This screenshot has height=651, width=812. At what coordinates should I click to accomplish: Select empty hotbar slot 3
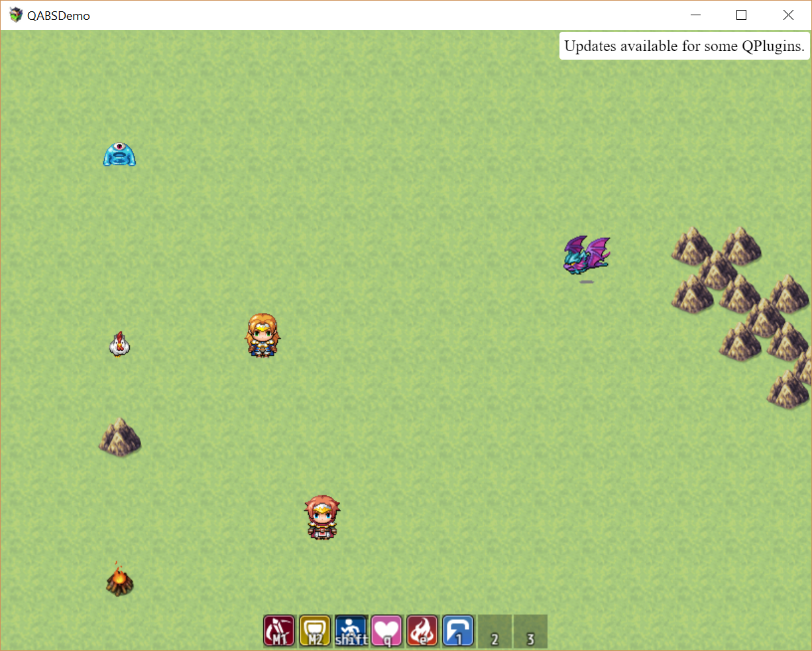point(530,630)
